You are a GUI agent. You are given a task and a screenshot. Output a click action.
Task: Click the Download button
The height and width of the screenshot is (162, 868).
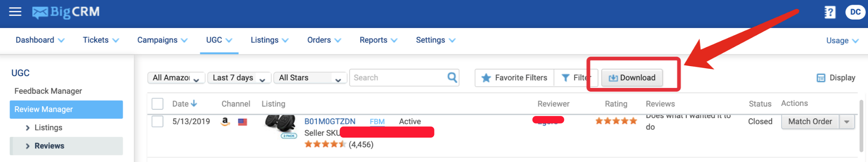pyautogui.click(x=632, y=78)
